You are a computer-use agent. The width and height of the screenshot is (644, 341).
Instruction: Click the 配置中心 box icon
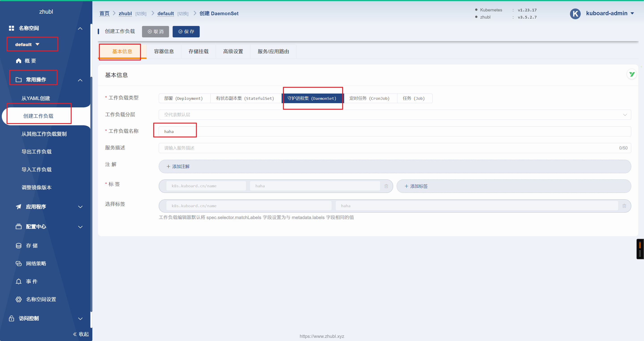(x=19, y=227)
